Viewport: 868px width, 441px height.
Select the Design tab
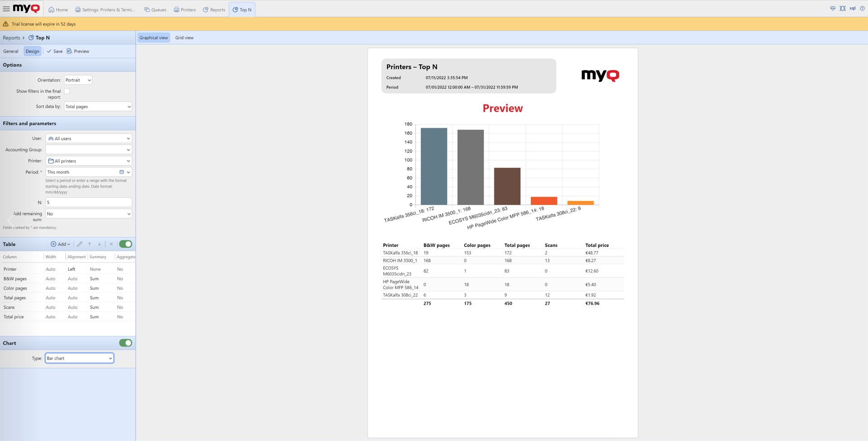coord(33,51)
